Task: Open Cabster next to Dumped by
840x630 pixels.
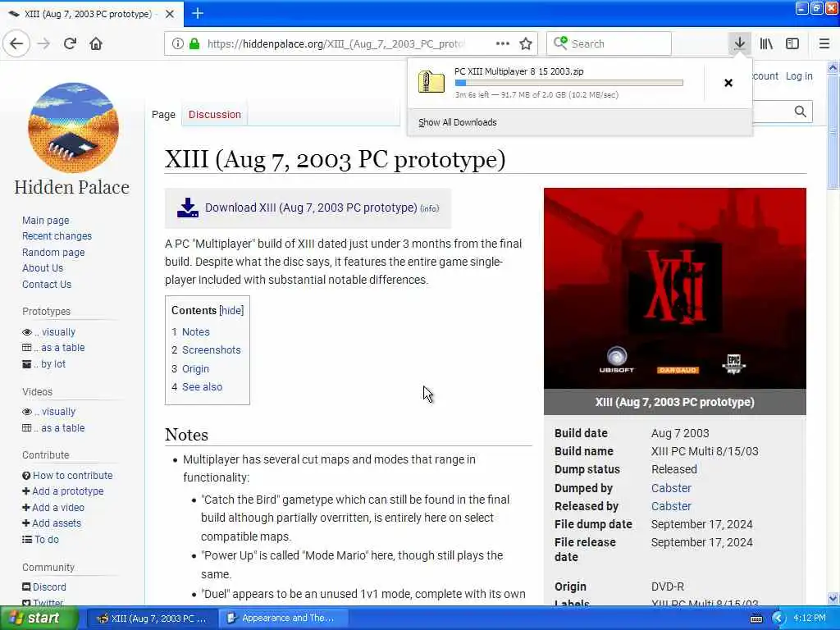Action: (x=671, y=488)
